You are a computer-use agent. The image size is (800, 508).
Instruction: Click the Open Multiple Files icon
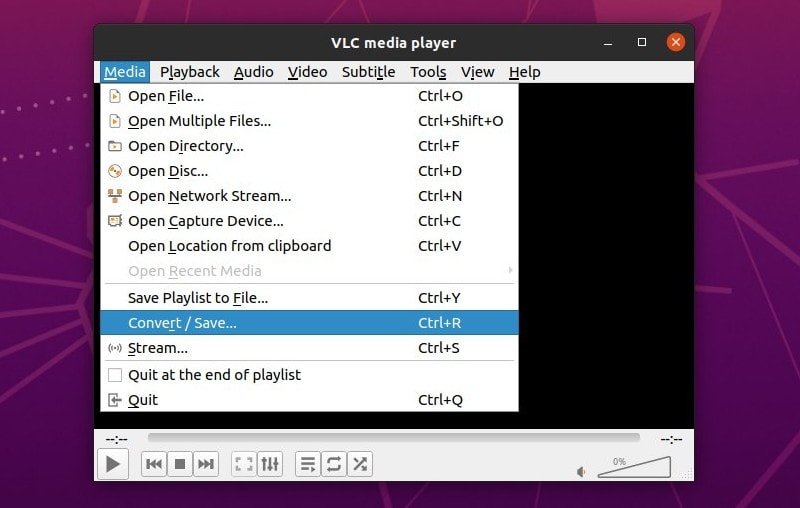pyautogui.click(x=115, y=121)
